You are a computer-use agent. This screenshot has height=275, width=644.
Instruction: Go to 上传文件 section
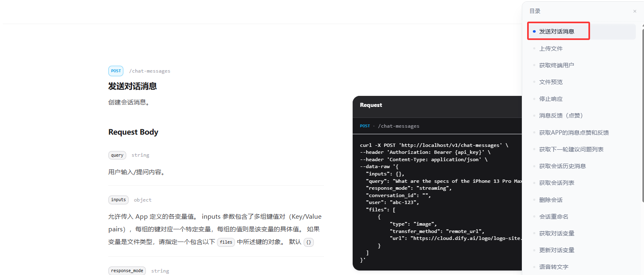click(551, 49)
